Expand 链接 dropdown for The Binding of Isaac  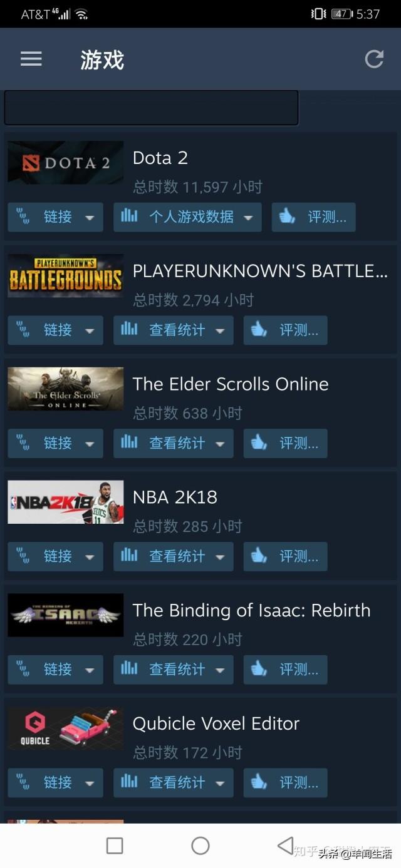tap(90, 670)
